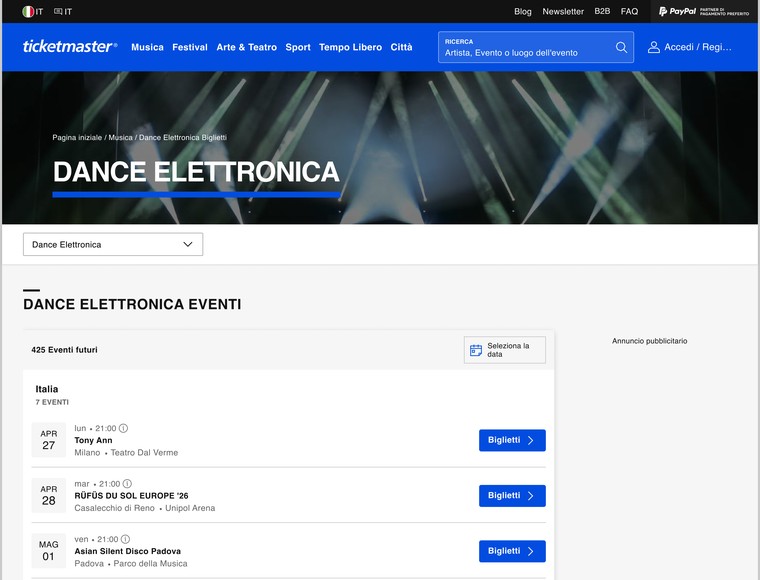
Task: Open the Blog link
Action: 522,12
